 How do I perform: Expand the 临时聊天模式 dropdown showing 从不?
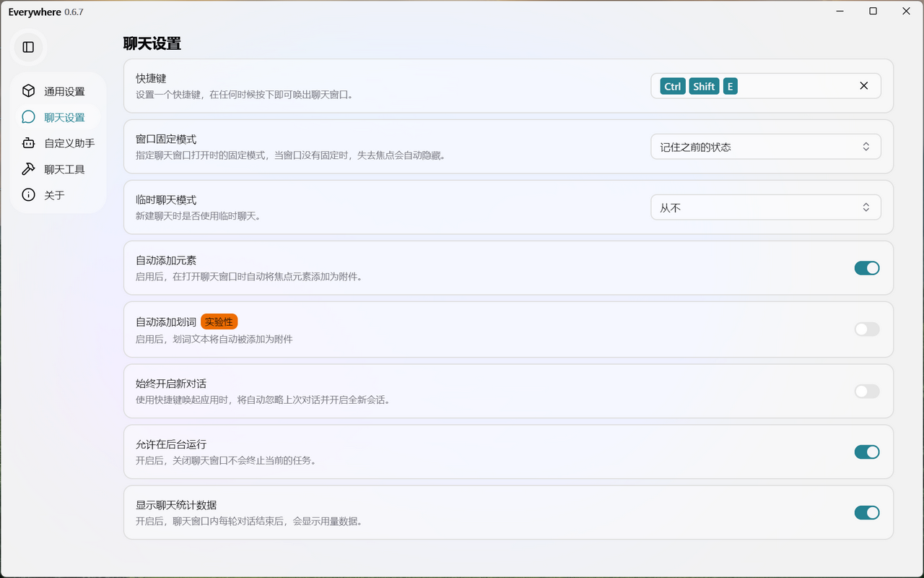[x=765, y=207]
